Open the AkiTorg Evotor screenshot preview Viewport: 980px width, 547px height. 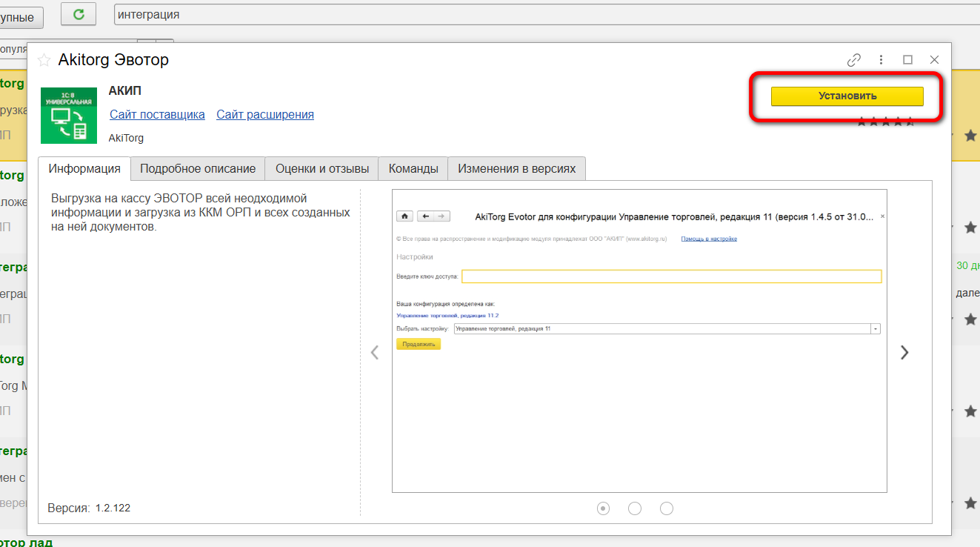tap(639, 341)
